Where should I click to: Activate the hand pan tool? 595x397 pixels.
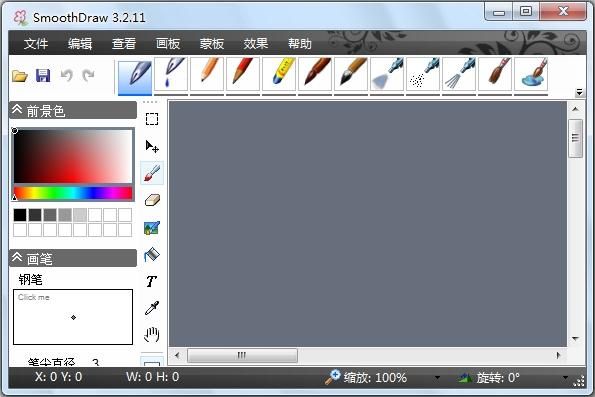click(152, 334)
